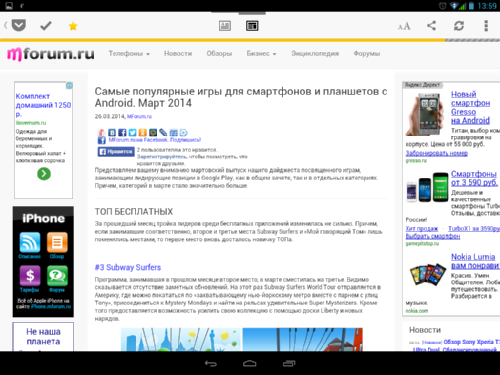Click the first red share icon

coord(102,133)
